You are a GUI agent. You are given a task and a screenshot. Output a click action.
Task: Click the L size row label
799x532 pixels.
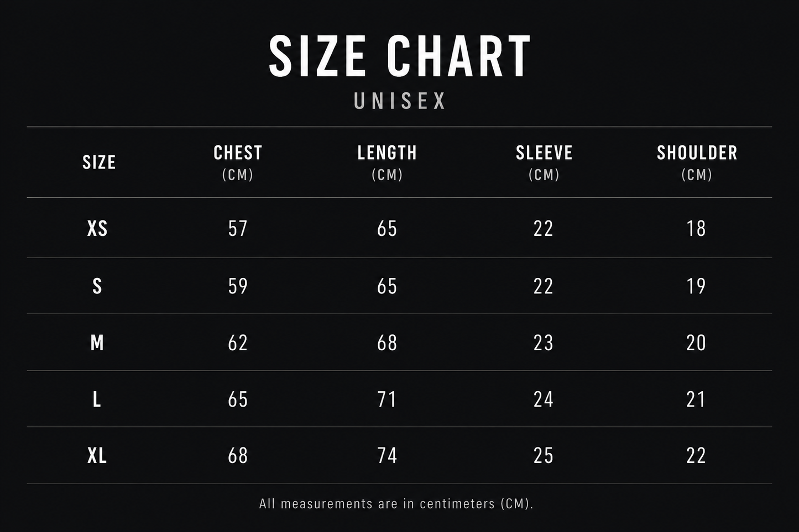pos(96,399)
